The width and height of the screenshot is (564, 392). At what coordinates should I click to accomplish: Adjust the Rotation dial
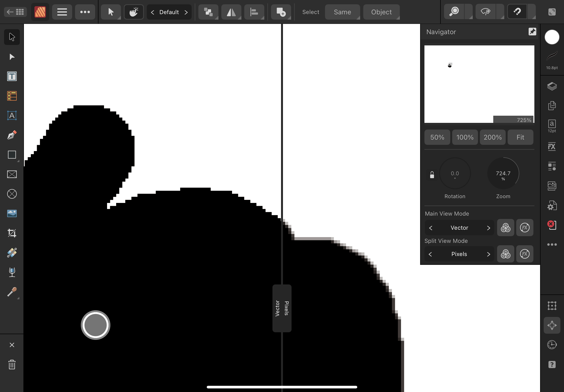click(x=455, y=173)
